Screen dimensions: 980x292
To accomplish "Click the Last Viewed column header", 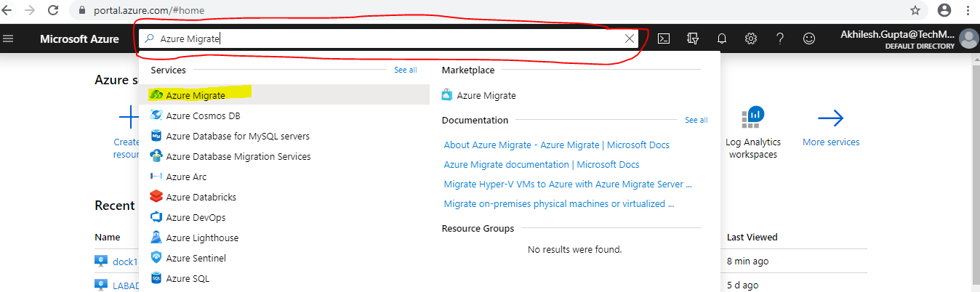I will coord(752,237).
